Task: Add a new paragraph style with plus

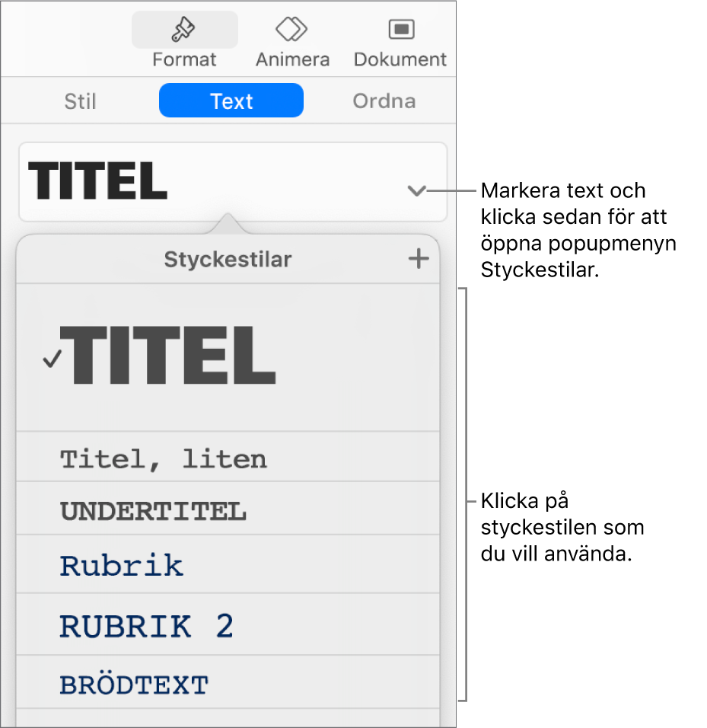Action: coord(418,259)
